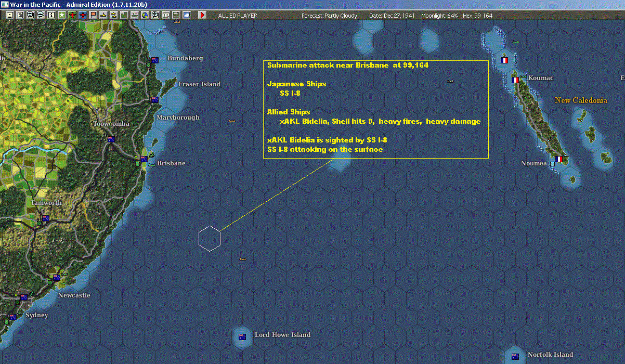The height and width of the screenshot is (364, 625).
Task: Click the Tamworth base flag icon
Action: [45, 219]
